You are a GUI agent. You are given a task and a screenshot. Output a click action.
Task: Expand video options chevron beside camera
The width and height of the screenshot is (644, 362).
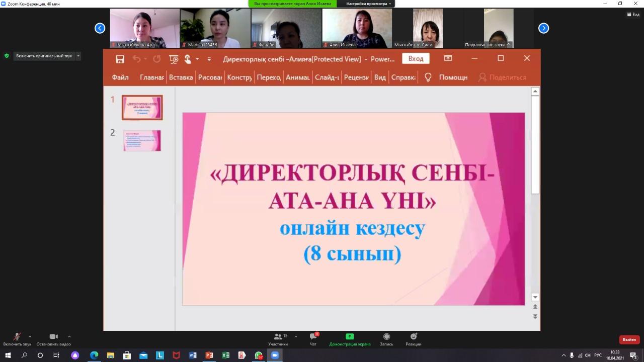coord(69,337)
